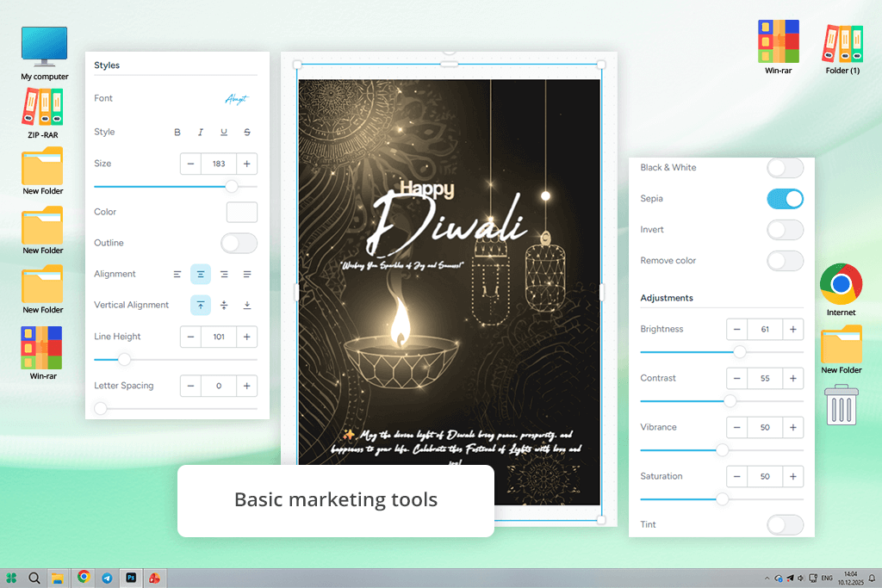Increase the Brightness value
882x588 pixels.
(792, 330)
